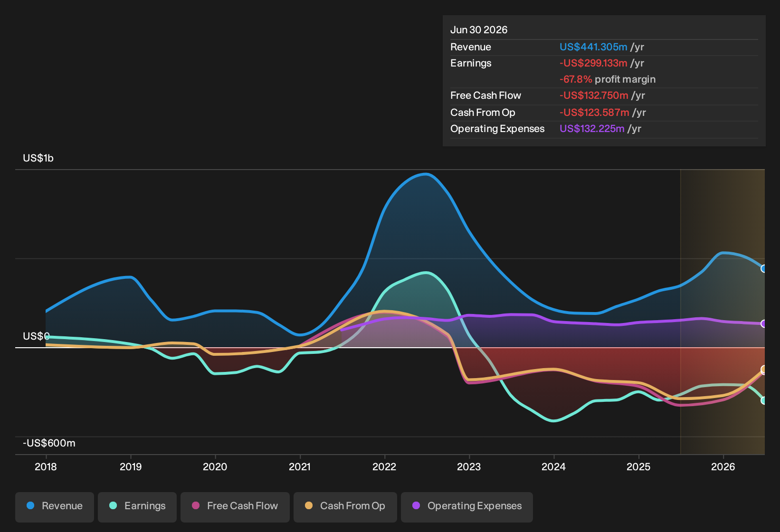Viewport: 780px width, 532px height.
Task: Toggle the Cash From Op legend button
Action: click(345, 506)
